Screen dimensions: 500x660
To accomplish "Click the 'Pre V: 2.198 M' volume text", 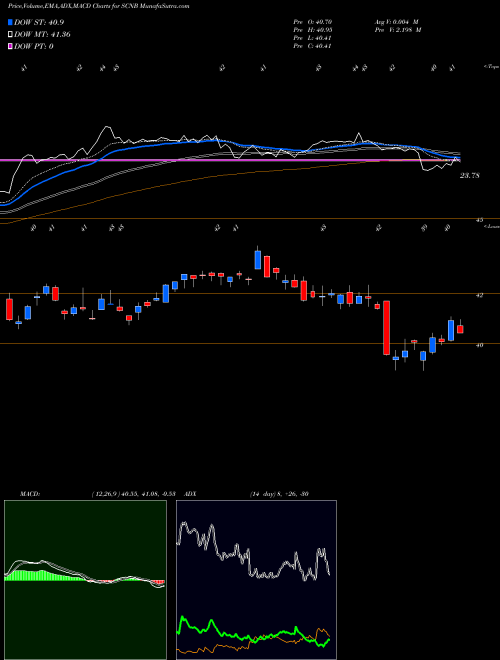I will 397,30.
